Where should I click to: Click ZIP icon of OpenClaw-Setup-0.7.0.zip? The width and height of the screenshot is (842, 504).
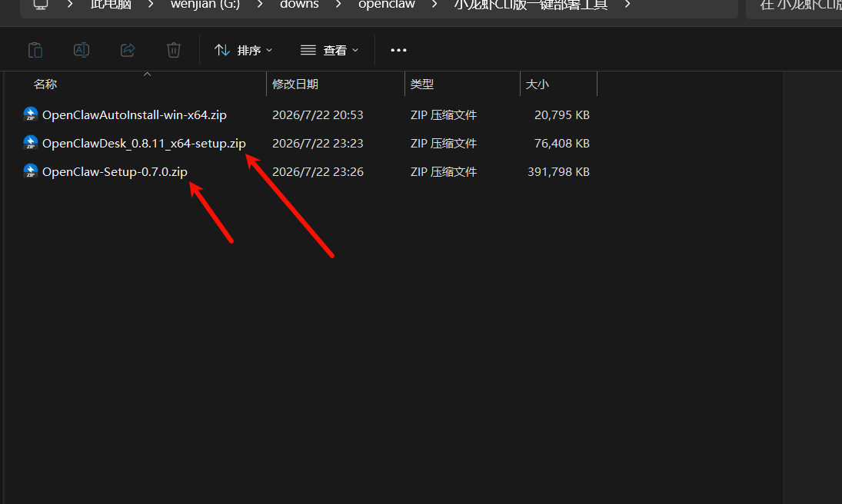click(31, 171)
